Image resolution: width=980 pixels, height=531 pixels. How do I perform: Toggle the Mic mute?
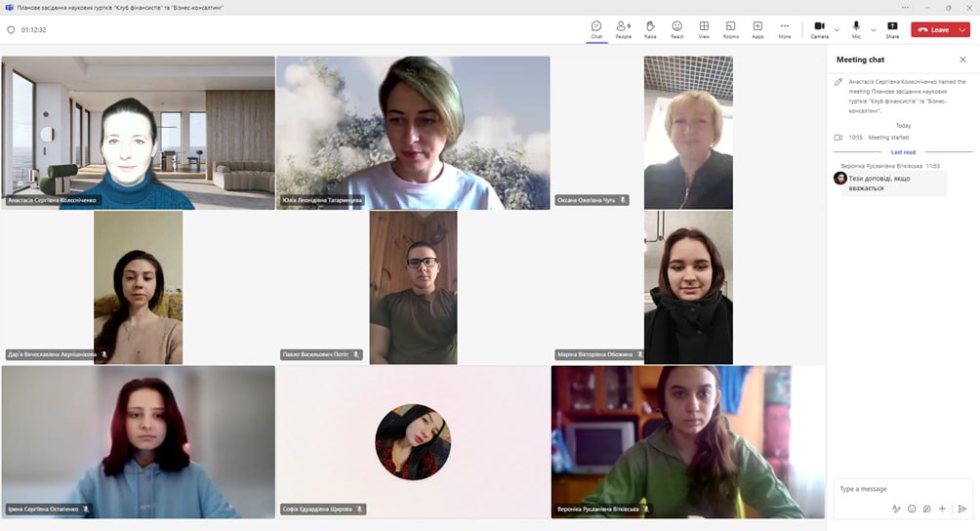856,29
